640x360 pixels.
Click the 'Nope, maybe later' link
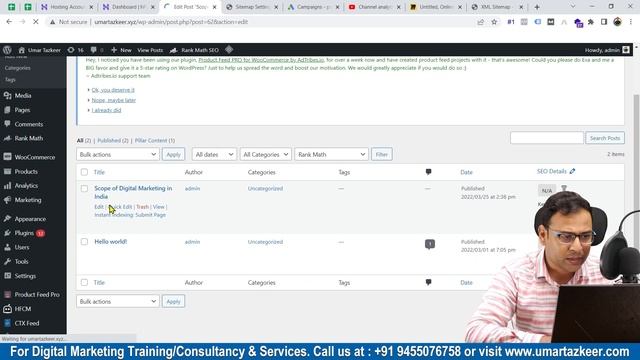(x=113, y=100)
